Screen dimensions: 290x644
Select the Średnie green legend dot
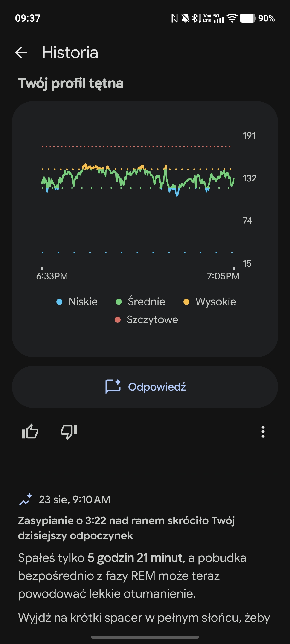tap(119, 302)
